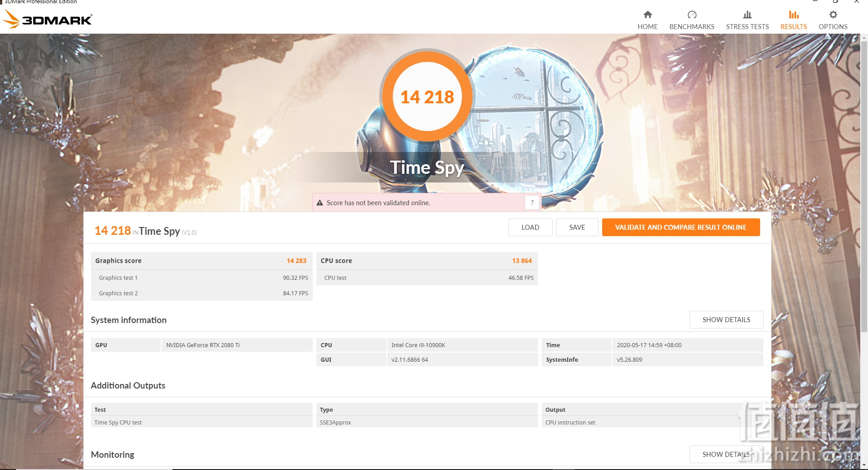Screen dimensions: 868x470
Task: Click the SSE3Approx type cell
Action: (427, 422)
